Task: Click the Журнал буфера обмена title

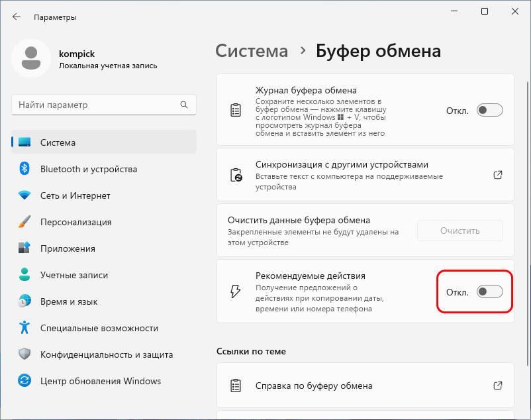Action: point(306,91)
